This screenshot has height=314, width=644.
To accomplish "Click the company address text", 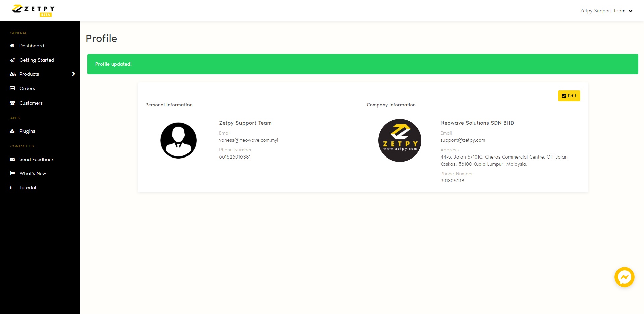I will [504, 161].
